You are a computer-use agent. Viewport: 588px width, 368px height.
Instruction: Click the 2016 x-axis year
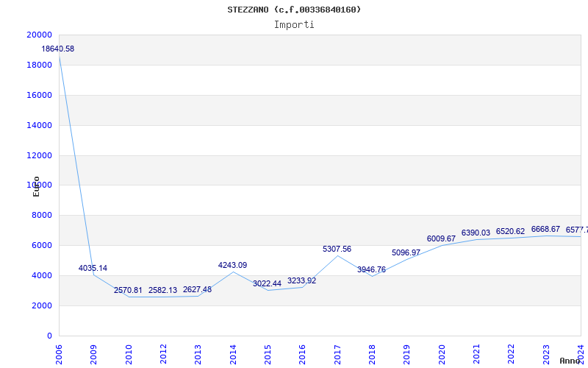(x=302, y=354)
